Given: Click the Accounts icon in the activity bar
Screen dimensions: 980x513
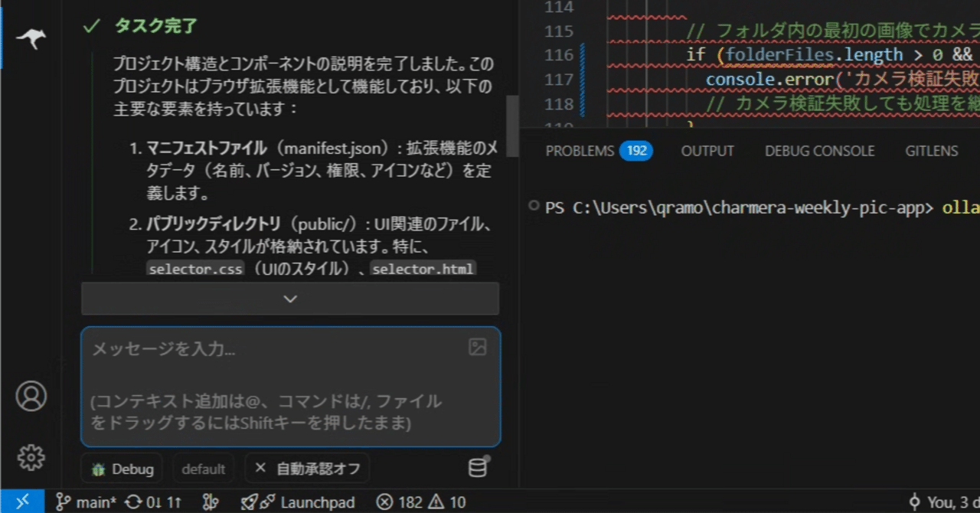Looking at the screenshot, I should pyautogui.click(x=31, y=396).
